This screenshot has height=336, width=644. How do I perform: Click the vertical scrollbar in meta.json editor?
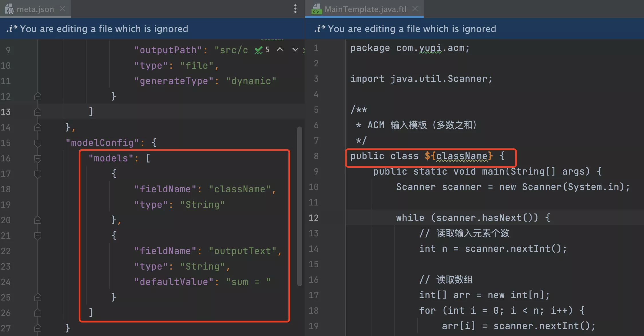pyautogui.click(x=300, y=206)
